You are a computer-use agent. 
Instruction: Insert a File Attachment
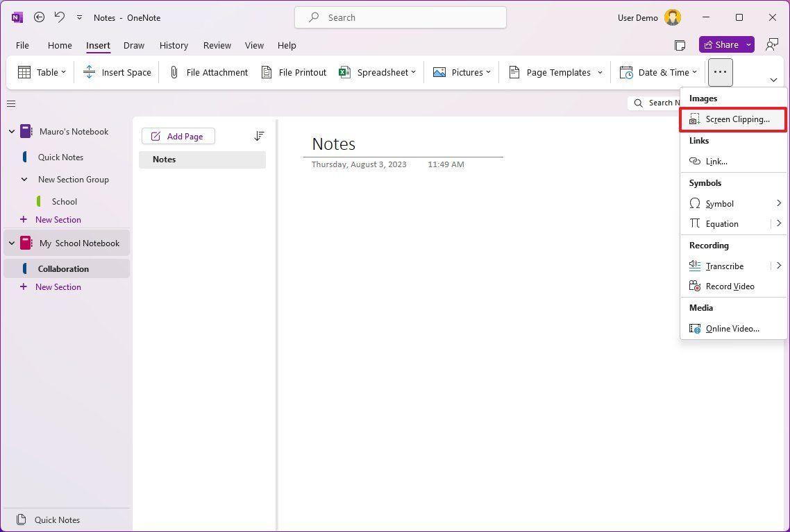208,71
